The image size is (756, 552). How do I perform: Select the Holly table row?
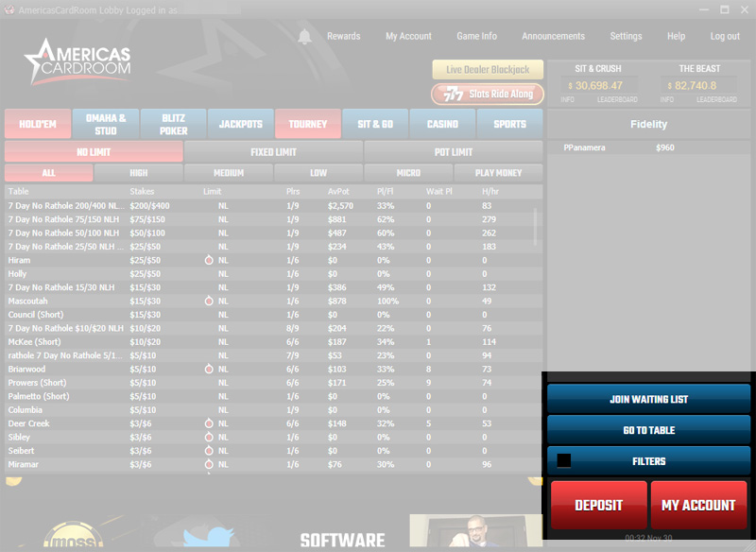coord(273,274)
